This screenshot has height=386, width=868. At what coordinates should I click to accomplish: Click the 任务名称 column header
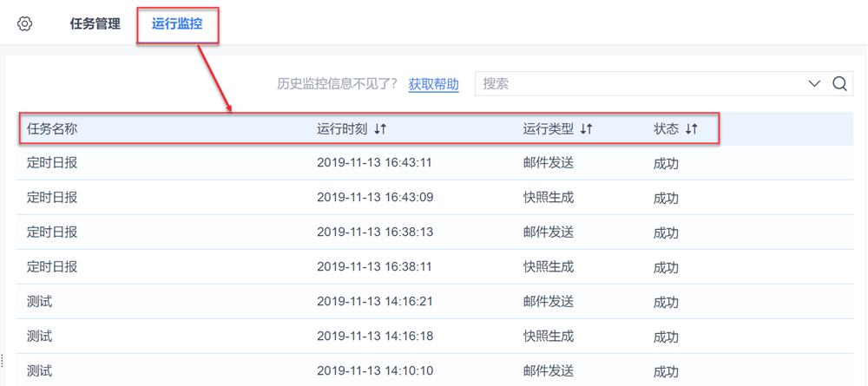[52, 129]
